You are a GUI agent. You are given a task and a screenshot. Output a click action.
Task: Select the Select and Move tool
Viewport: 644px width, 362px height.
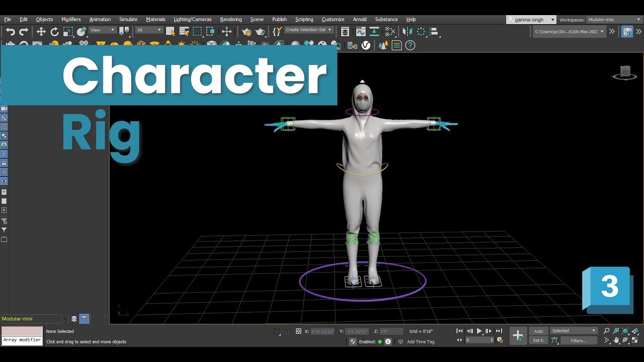point(41,31)
